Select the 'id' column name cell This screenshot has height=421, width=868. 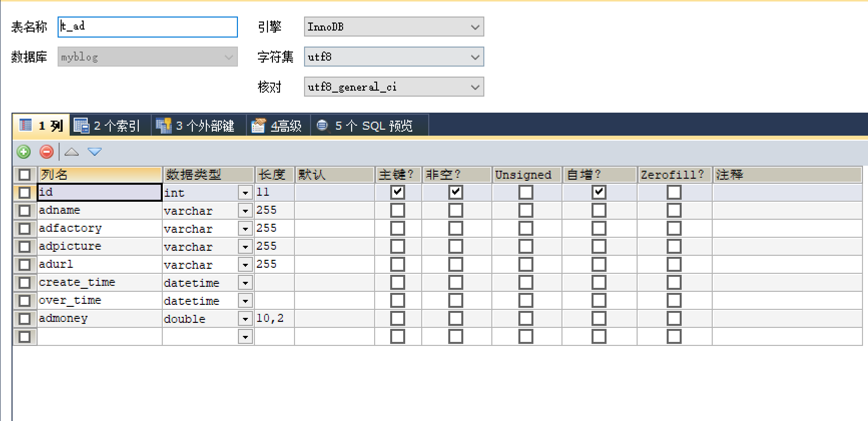100,192
